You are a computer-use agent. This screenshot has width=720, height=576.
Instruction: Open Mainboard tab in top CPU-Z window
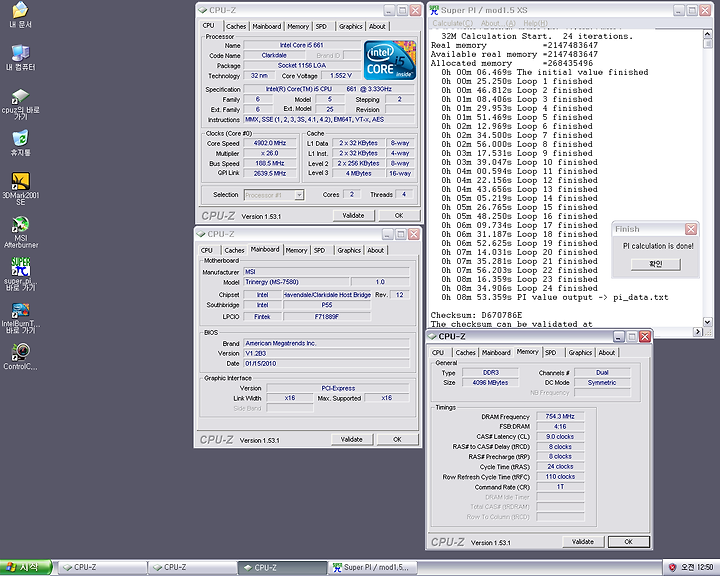(267, 26)
